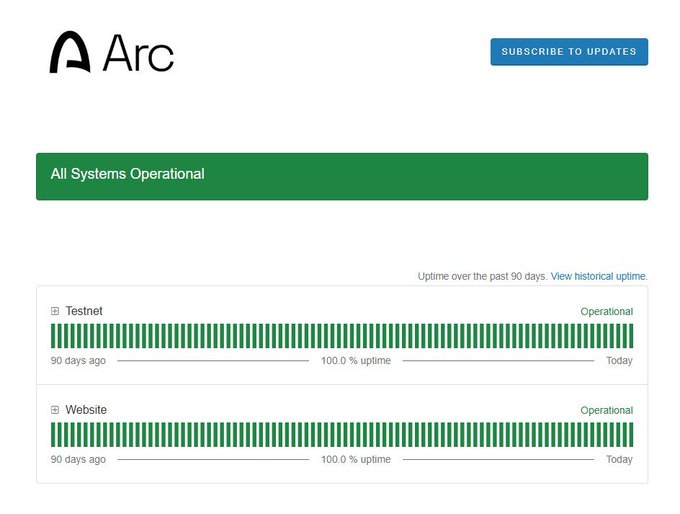Click Website's 'Today' label

pyautogui.click(x=619, y=459)
